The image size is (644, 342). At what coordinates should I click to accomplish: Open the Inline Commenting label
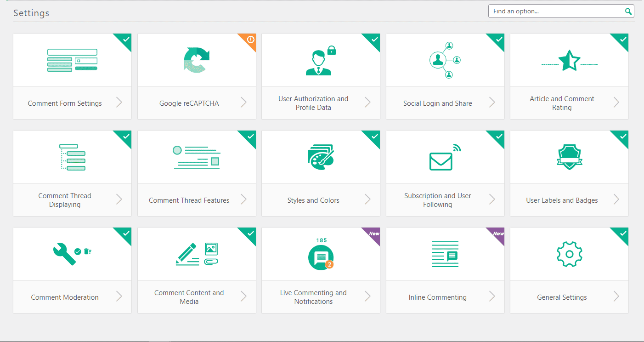coord(438,297)
